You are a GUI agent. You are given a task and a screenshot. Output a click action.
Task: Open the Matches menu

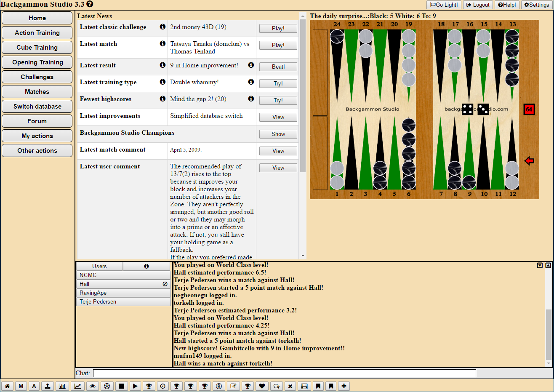[37, 91]
